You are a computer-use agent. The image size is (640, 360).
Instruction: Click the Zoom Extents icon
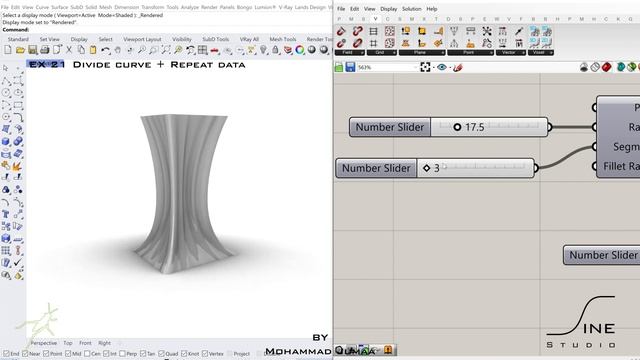[166, 50]
